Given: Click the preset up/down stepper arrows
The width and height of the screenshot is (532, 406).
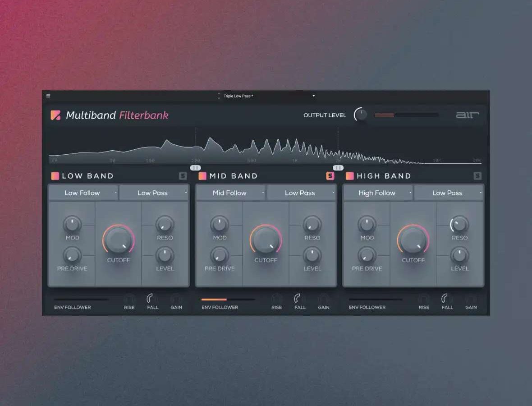Looking at the screenshot, I should click(219, 96).
